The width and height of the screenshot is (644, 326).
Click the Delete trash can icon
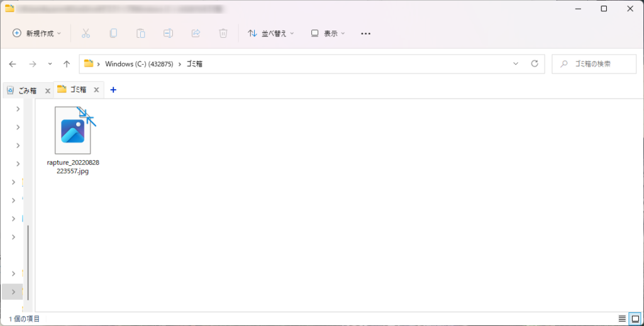tap(223, 33)
